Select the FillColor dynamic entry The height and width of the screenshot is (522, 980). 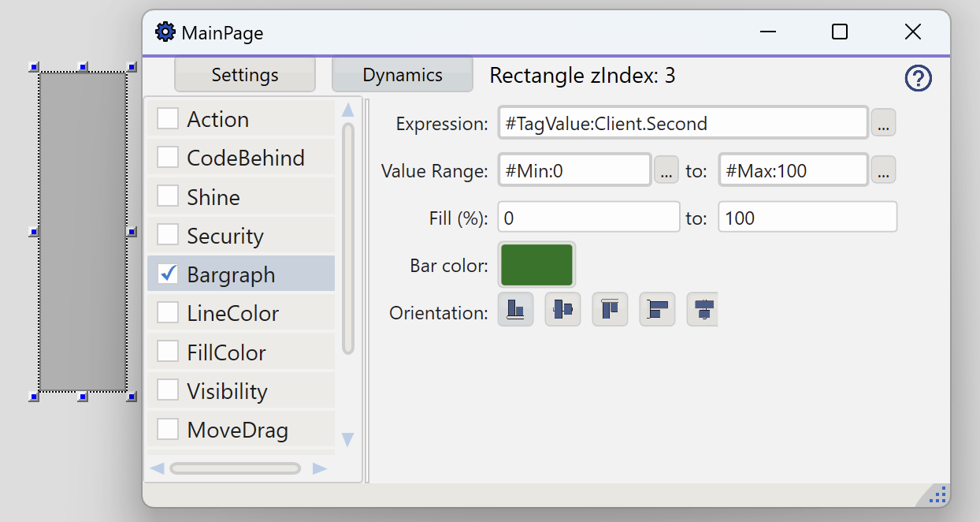226,352
